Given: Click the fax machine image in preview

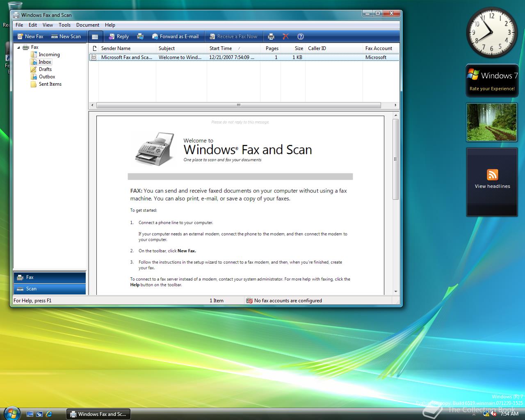Looking at the screenshot, I should point(154,148).
